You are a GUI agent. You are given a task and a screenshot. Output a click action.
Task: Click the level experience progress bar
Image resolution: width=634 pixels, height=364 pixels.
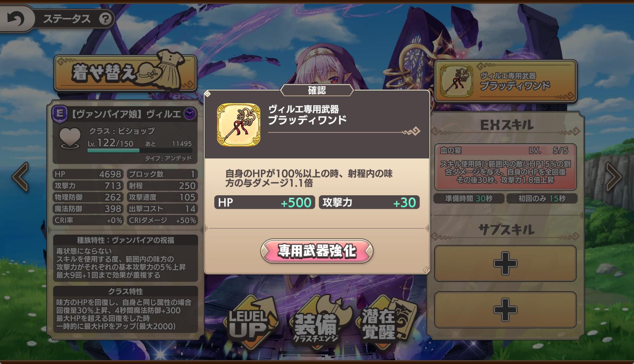click(x=113, y=151)
